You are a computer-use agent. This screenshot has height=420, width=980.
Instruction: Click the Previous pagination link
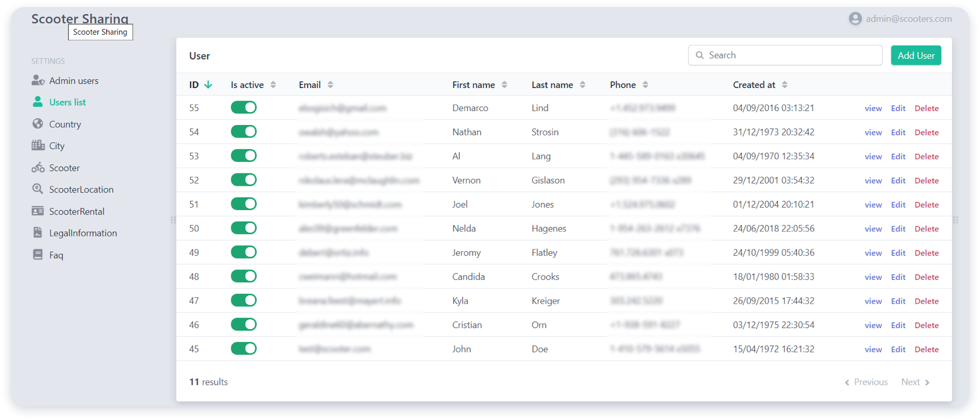[x=866, y=382]
